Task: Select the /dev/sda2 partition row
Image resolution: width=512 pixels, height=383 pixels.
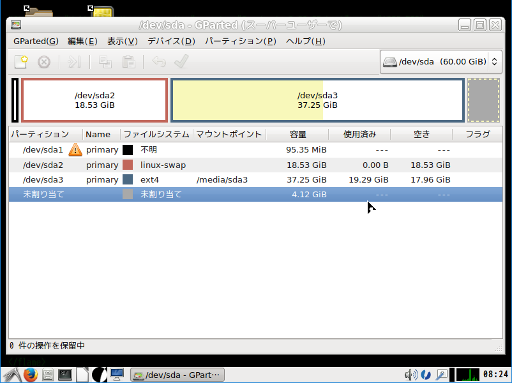Action: pos(256,165)
